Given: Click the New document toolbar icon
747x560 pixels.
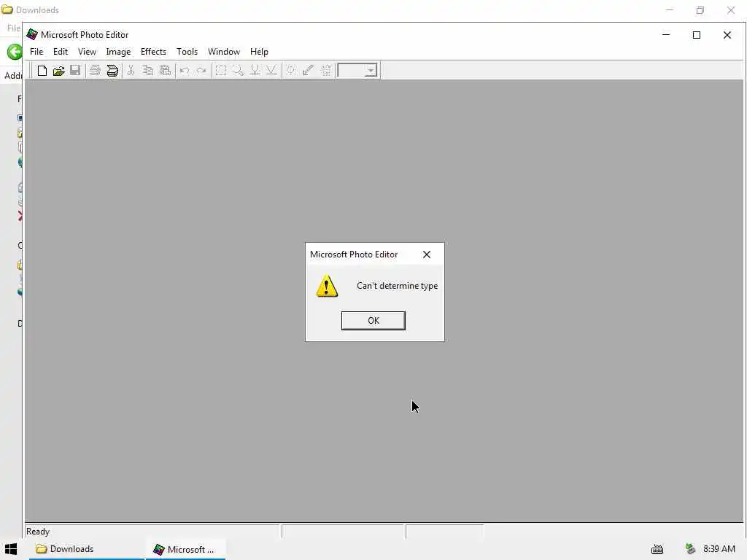Looking at the screenshot, I should (x=42, y=71).
